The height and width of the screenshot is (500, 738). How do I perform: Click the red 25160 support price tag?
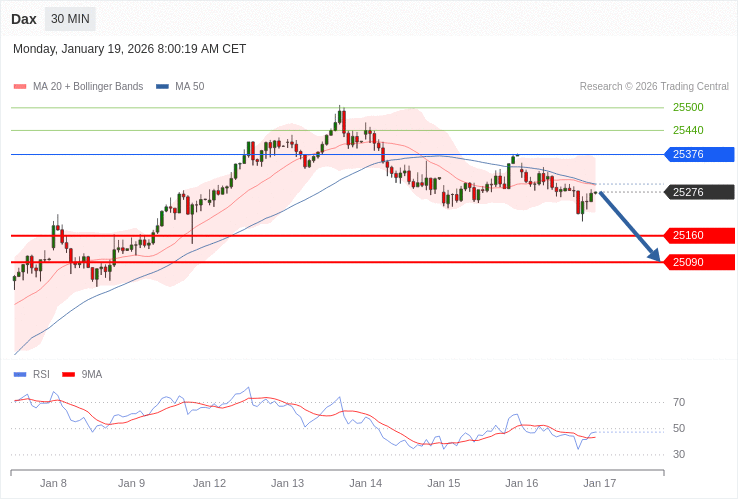[x=699, y=235]
